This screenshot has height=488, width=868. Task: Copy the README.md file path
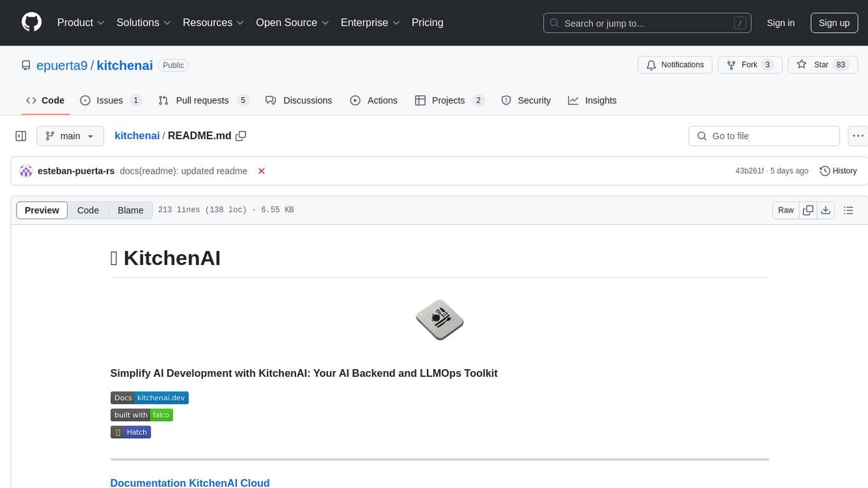tap(241, 136)
